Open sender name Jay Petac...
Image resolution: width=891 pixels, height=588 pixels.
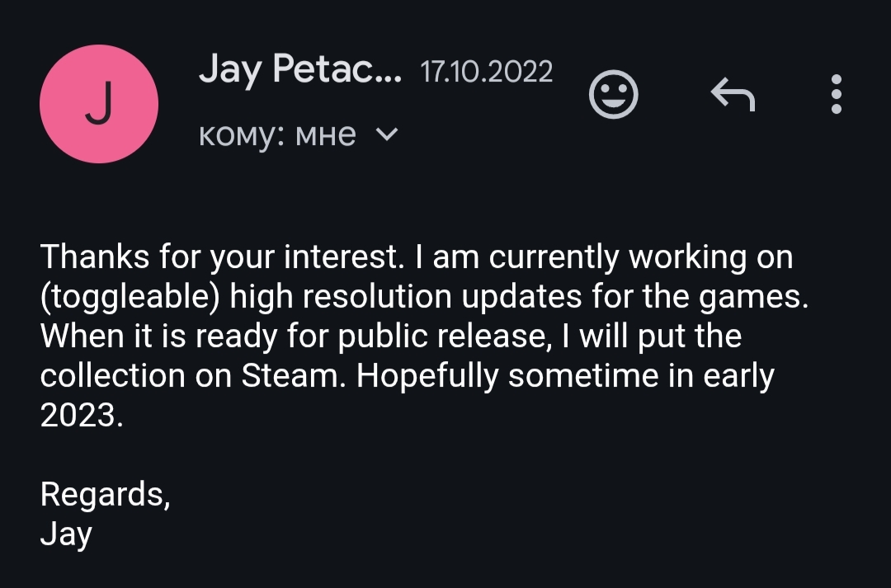[x=299, y=71]
